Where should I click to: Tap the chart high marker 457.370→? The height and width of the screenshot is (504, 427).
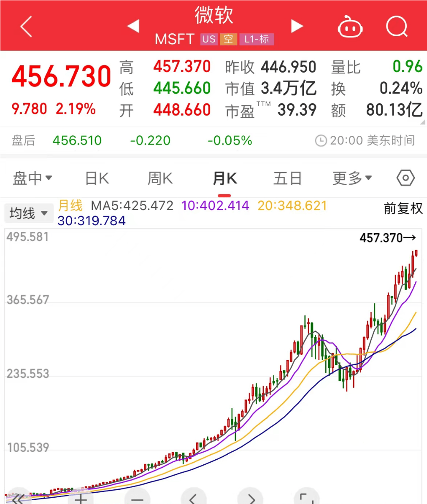tap(388, 238)
